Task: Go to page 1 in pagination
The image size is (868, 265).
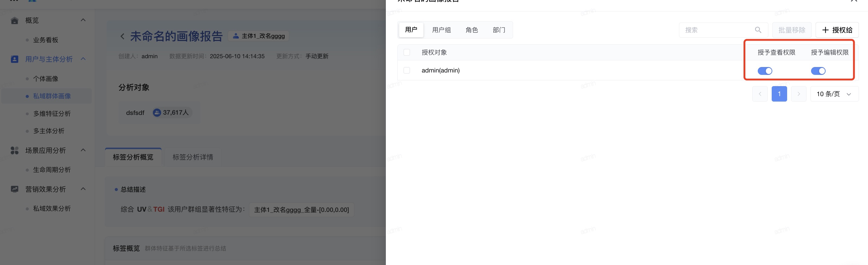Action: coord(779,94)
